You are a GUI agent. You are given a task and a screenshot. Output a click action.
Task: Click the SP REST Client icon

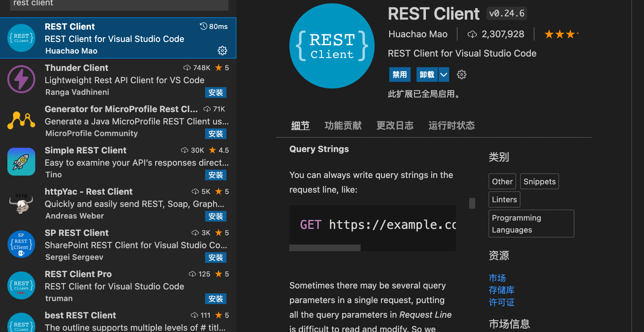coord(21,244)
